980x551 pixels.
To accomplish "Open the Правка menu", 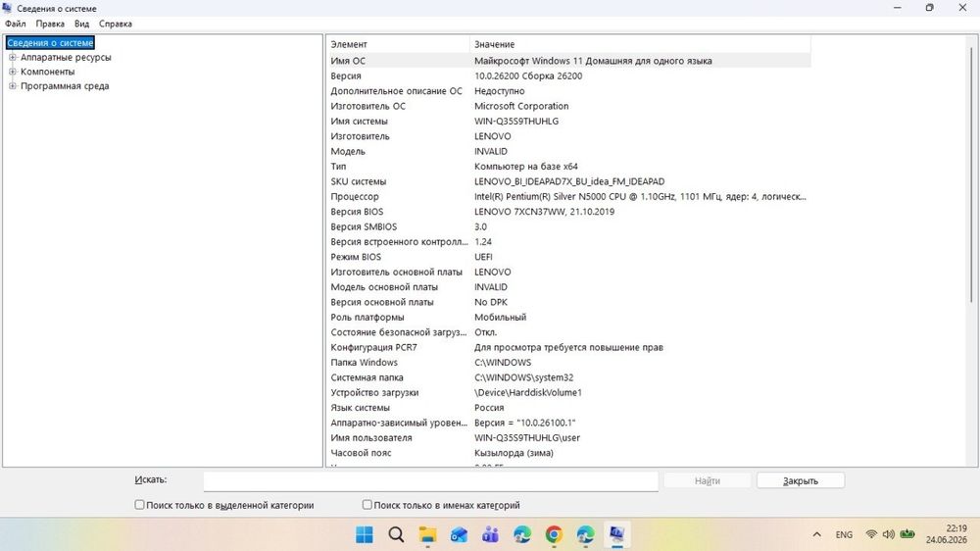I will (50, 24).
